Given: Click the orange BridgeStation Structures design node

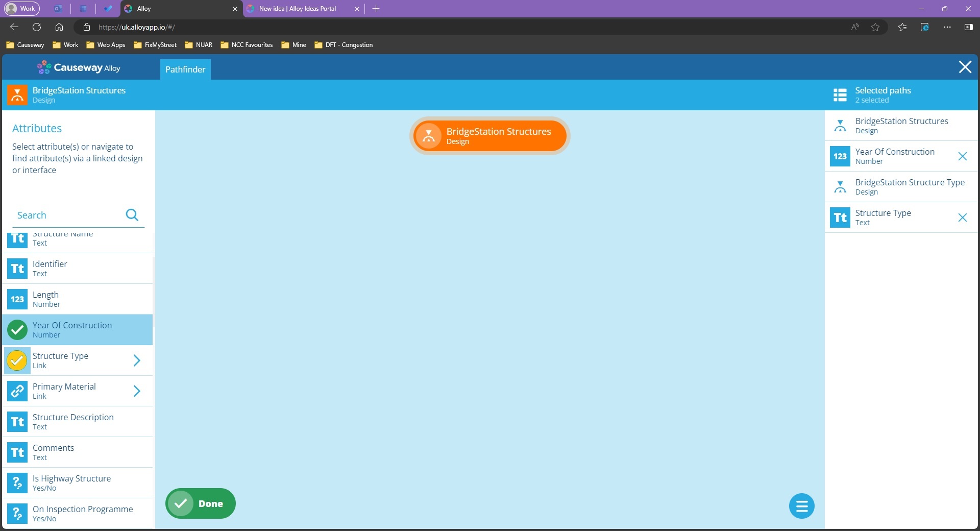Looking at the screenshot, I should click(x=489, y=136).
